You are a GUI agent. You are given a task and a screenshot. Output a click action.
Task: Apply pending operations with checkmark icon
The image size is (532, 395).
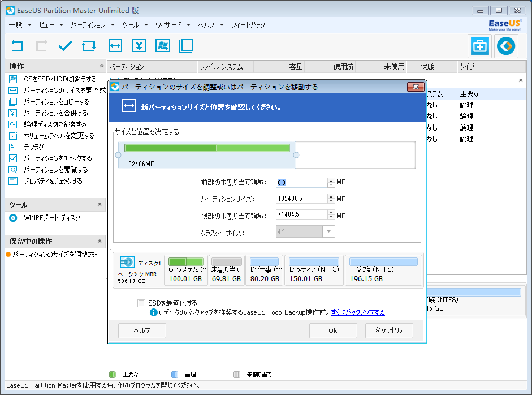(x=65, y=46)
